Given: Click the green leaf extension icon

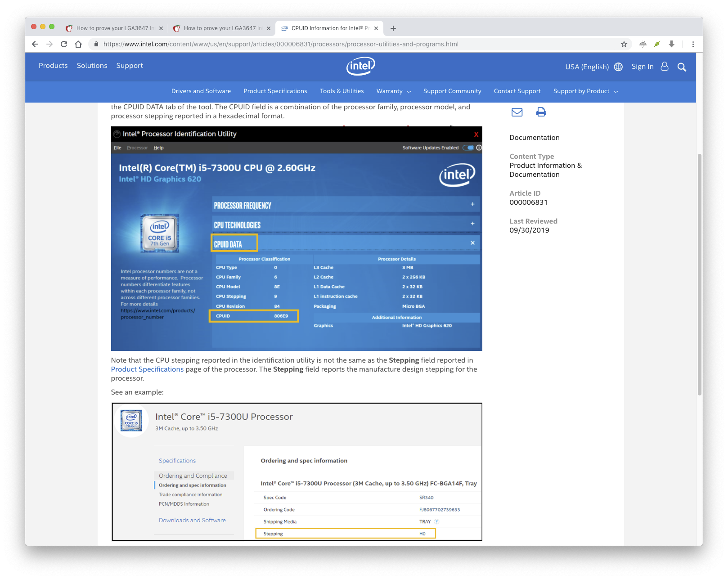Looking at the screenshot, I should (x=657, y=44).
